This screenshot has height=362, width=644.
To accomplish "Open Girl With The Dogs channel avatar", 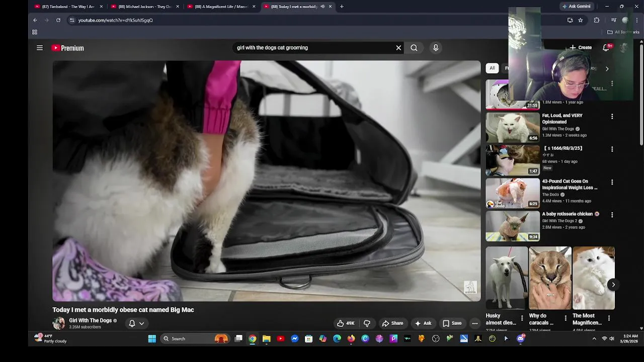I will pyautogui.click(x=59, y=323).
